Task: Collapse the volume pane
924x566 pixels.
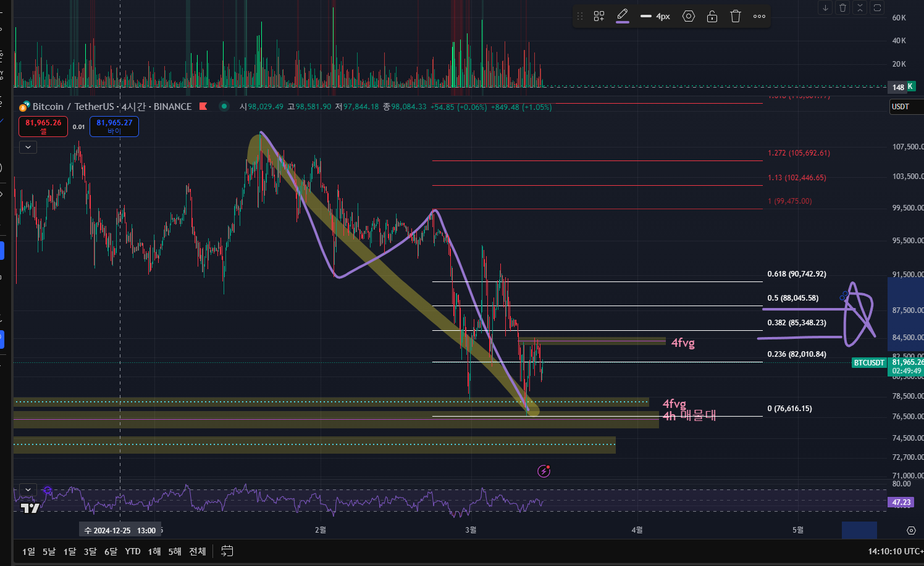Action: coord(860,7)
